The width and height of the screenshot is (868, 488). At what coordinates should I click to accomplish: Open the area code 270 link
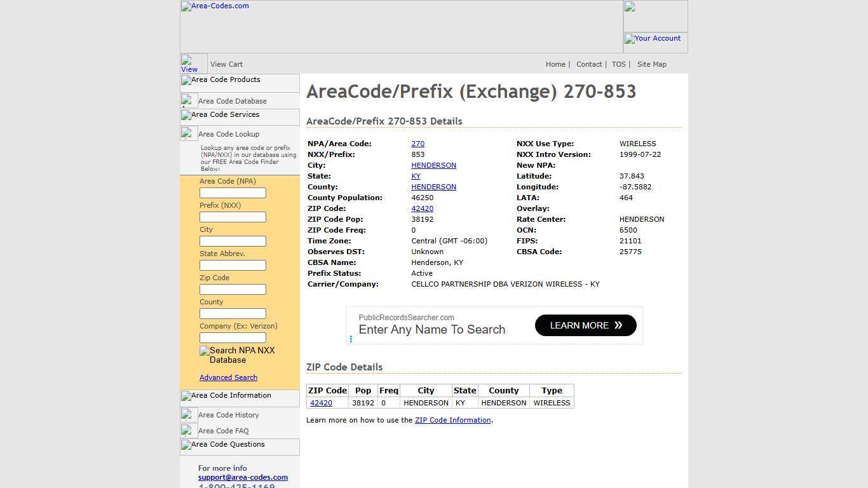[417, 144]
